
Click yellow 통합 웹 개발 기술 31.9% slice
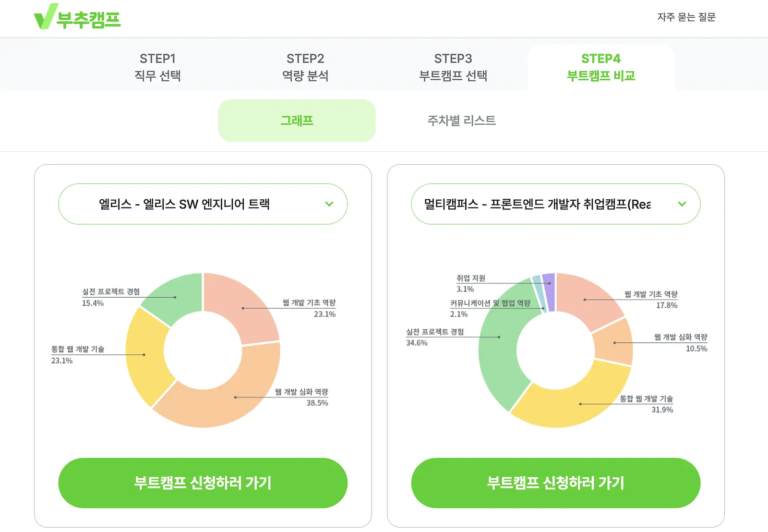[x=581, y=403]
